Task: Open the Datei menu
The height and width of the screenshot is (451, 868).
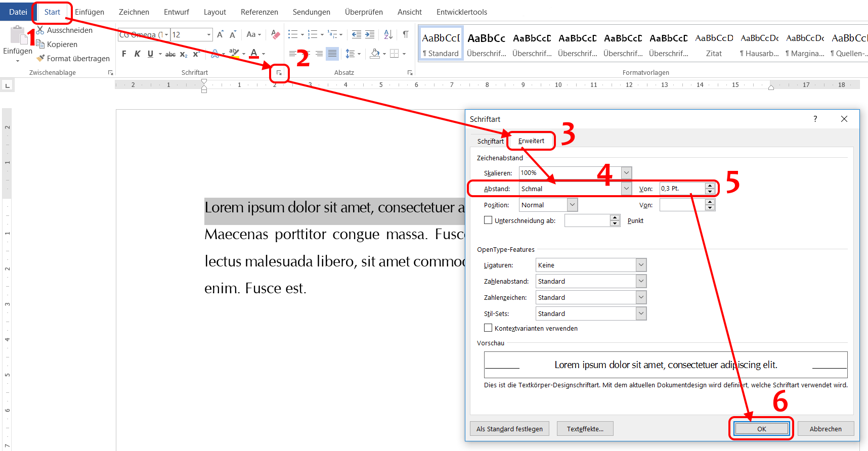Action: tap(18, 12)
